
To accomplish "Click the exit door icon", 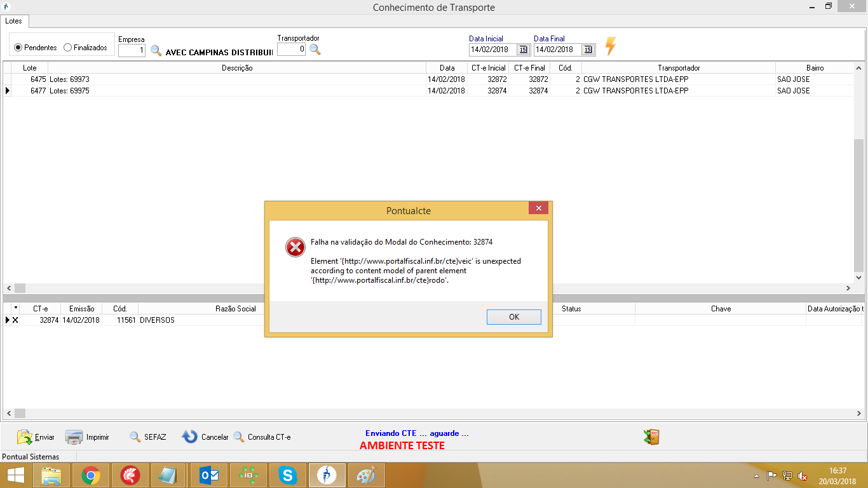I will pyautogui.click(x=651, y=437).
